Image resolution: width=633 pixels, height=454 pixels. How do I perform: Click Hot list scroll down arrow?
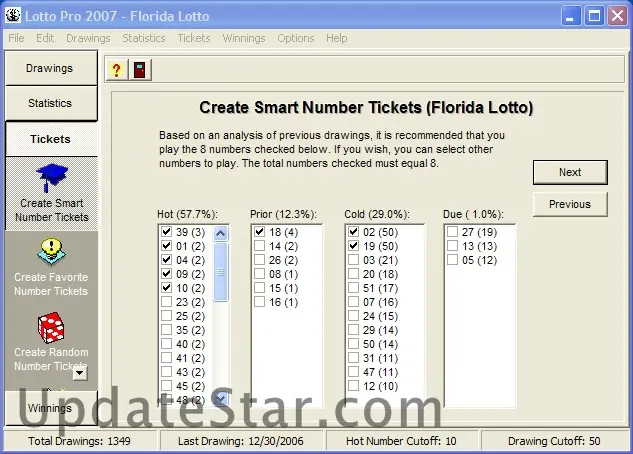pos(220,399)
